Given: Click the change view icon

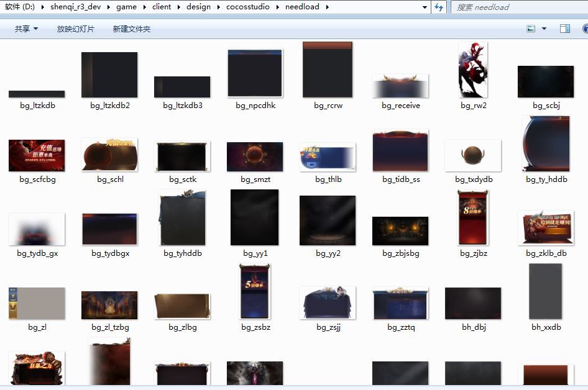Looking at the screenshot, I should point(531,29).
